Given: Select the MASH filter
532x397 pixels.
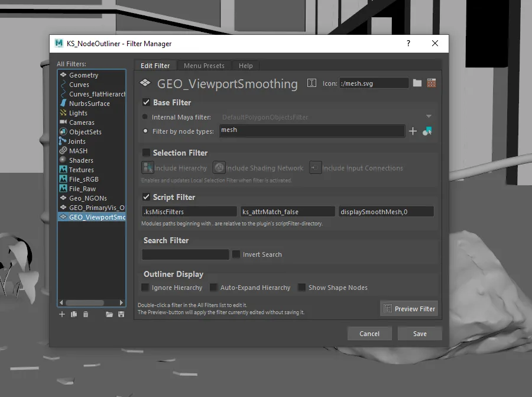Looking at the screenshot, I should pyautogui.click(x=92, y=151).
